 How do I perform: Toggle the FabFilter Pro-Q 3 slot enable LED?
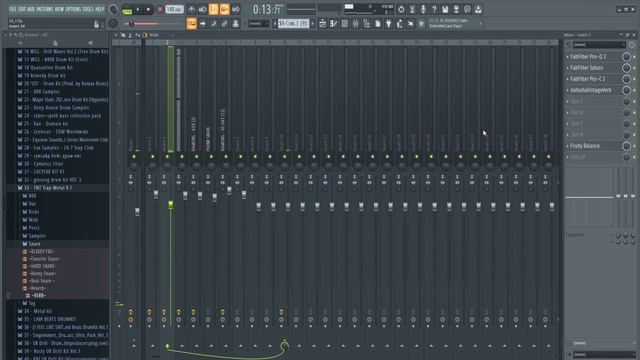click(x=634, y=57)
